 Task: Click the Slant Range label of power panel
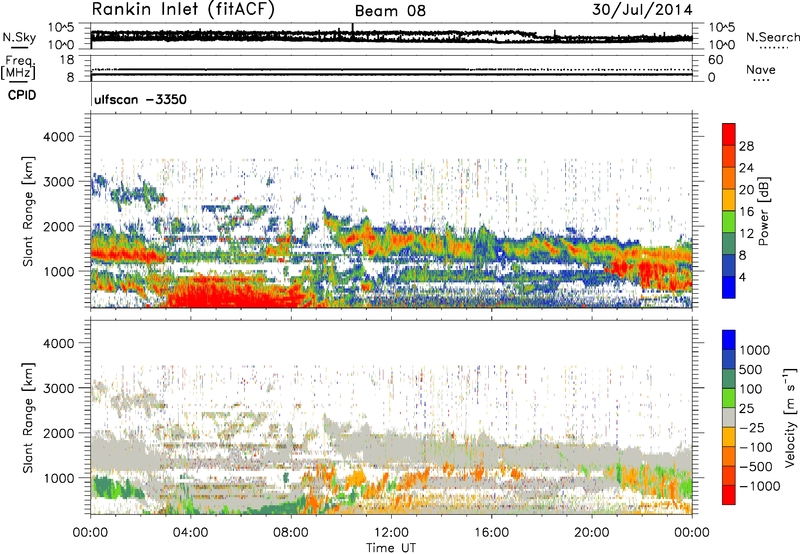point(28,211)
